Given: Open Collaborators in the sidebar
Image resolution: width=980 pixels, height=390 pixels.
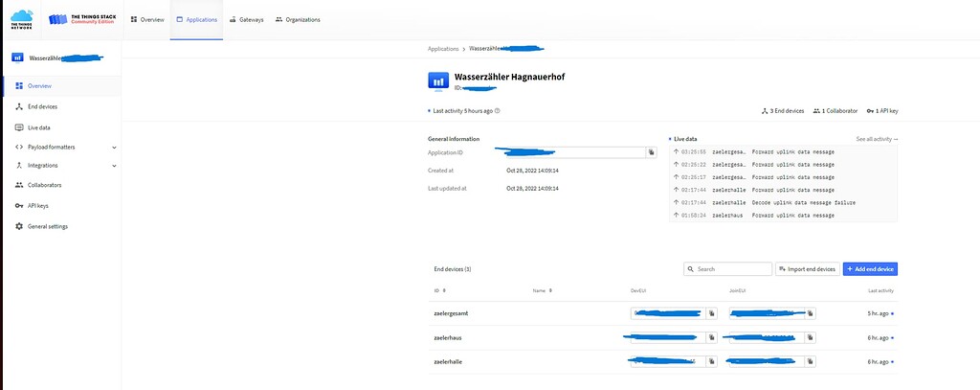Looking at the screenshot, I should pos(44,185).
